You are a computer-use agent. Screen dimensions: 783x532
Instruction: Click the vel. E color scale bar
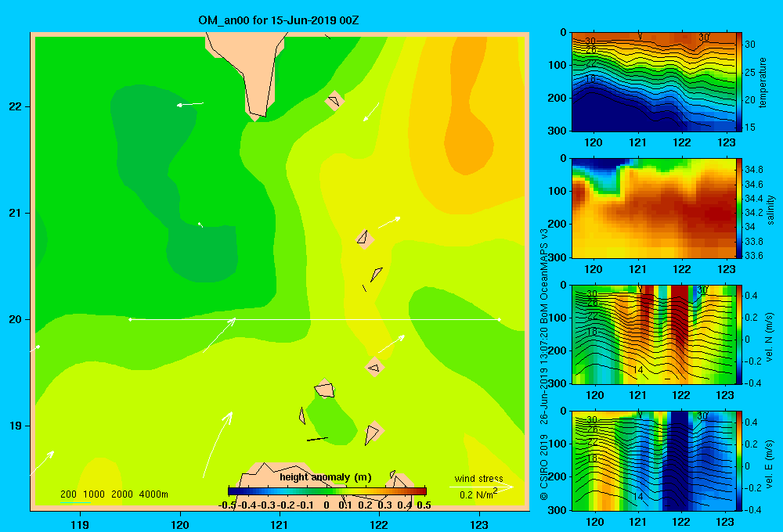[x=739, y=461]
